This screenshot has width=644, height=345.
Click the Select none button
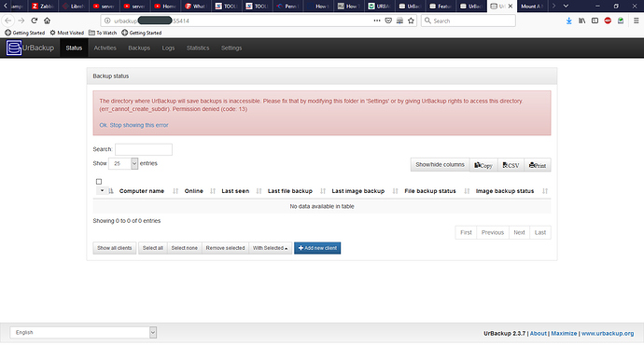(185, 248)
